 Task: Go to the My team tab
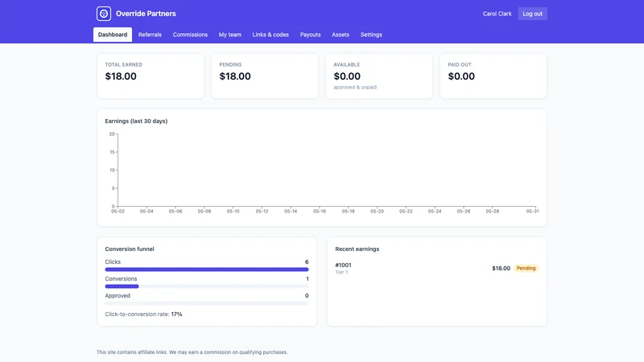pyautogui.click(x=230, y=35)
